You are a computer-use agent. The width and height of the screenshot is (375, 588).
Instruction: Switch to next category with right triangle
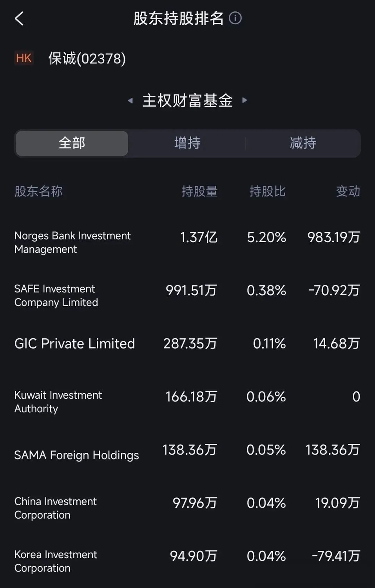pos(245,100)
